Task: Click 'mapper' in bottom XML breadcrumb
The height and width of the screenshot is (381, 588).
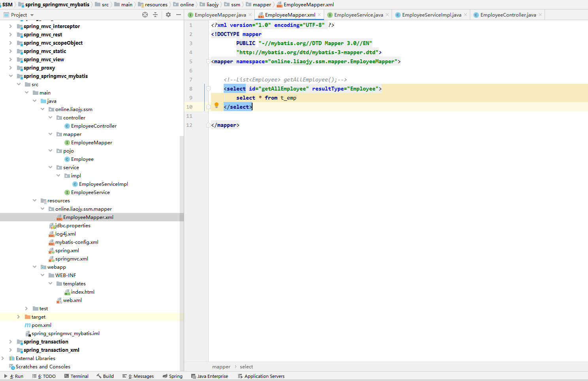Action: coord(221,367)
